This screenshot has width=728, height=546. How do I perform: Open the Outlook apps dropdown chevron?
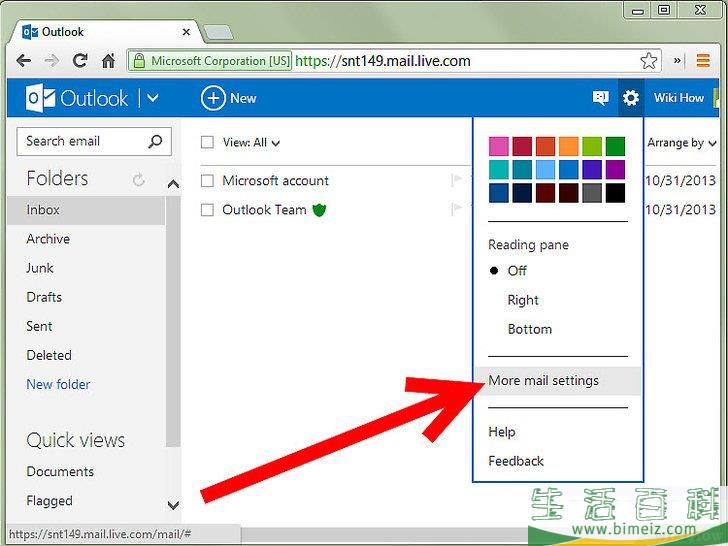(x=153, y=98)
